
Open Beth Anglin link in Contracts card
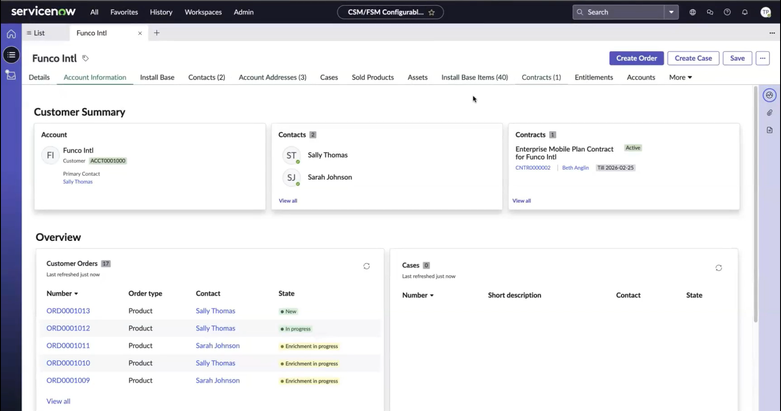(x=575, y=168)
